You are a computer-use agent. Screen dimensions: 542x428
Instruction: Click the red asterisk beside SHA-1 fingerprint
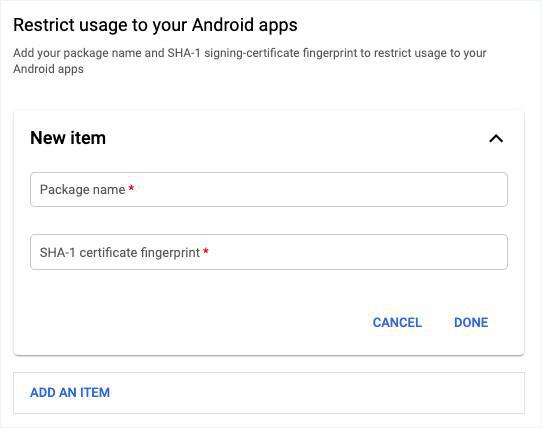pos(206,251)
